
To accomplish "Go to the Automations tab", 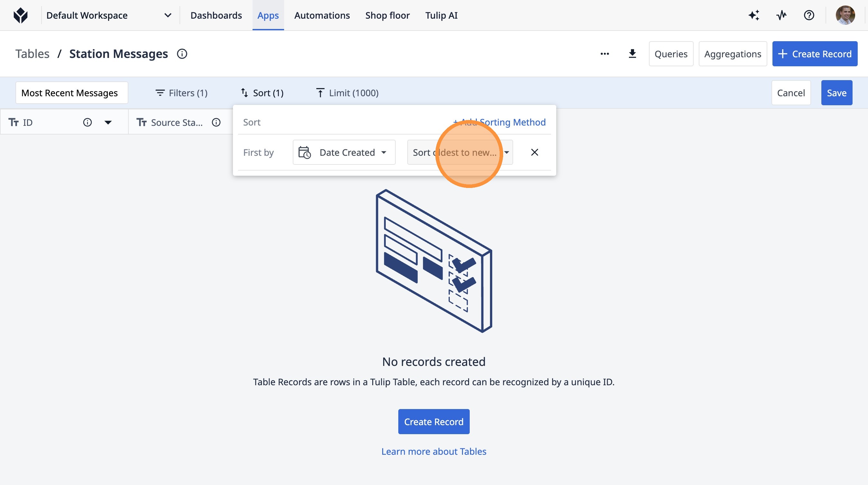I will (322, 15).
